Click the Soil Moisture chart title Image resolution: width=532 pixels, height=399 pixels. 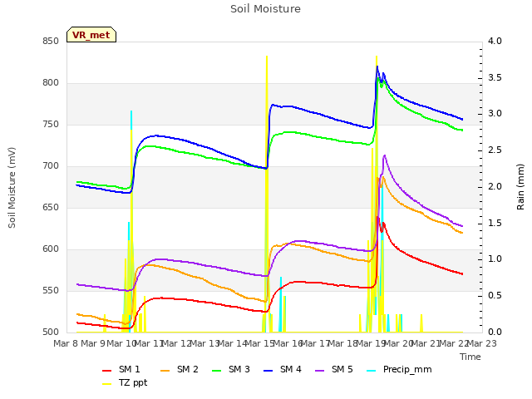[265, 9]
